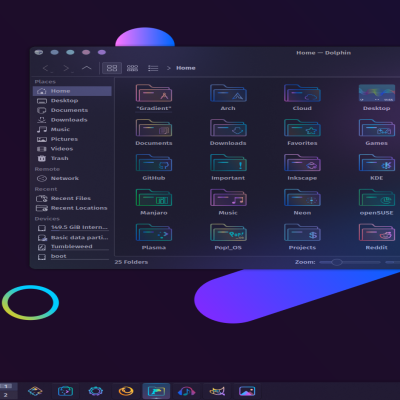Screen dimensions: 400x400
Task: Select Home in the Places panel
Action: pos(72,91)
